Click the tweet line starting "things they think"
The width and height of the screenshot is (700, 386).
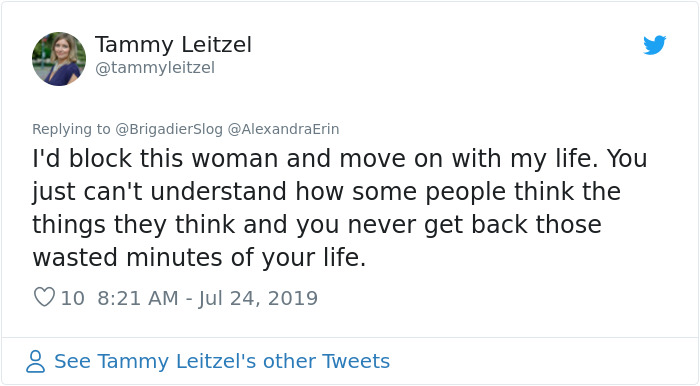[x=317, y=224]
